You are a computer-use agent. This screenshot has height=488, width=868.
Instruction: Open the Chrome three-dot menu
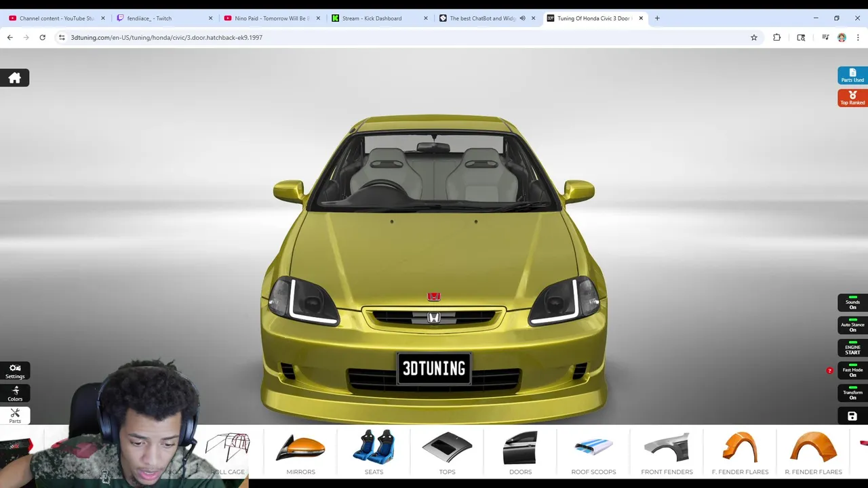858,38
